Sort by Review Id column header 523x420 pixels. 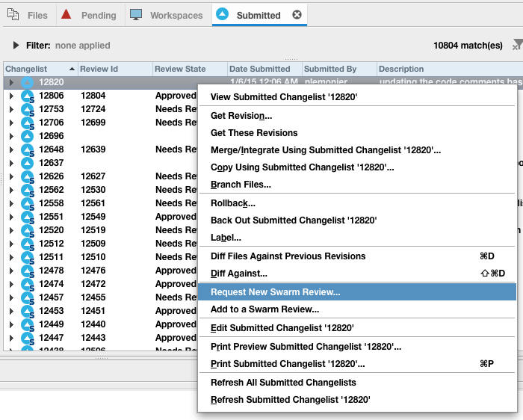pyautogui.click(x=115, y=69)
